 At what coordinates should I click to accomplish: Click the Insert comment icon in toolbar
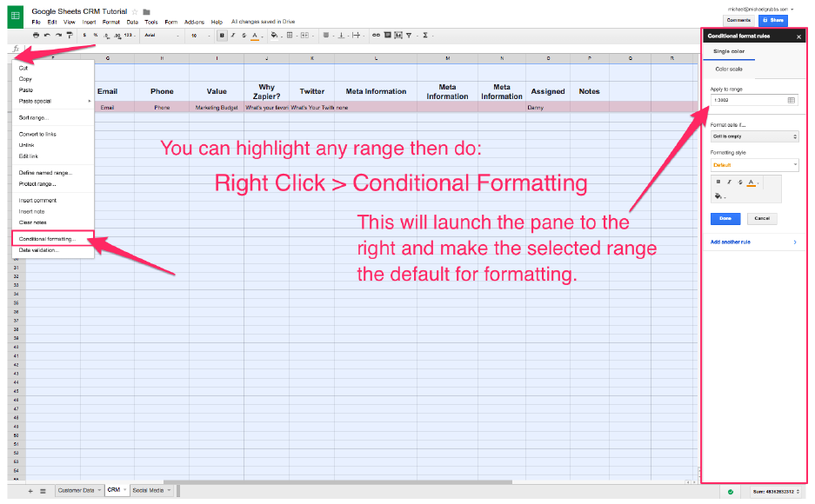point(387,36)
